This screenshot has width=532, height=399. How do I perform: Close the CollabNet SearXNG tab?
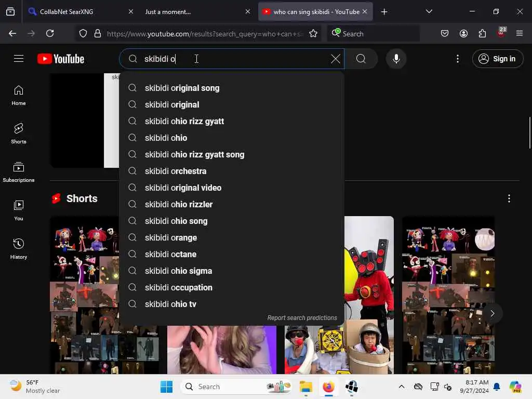coord(130,12)
